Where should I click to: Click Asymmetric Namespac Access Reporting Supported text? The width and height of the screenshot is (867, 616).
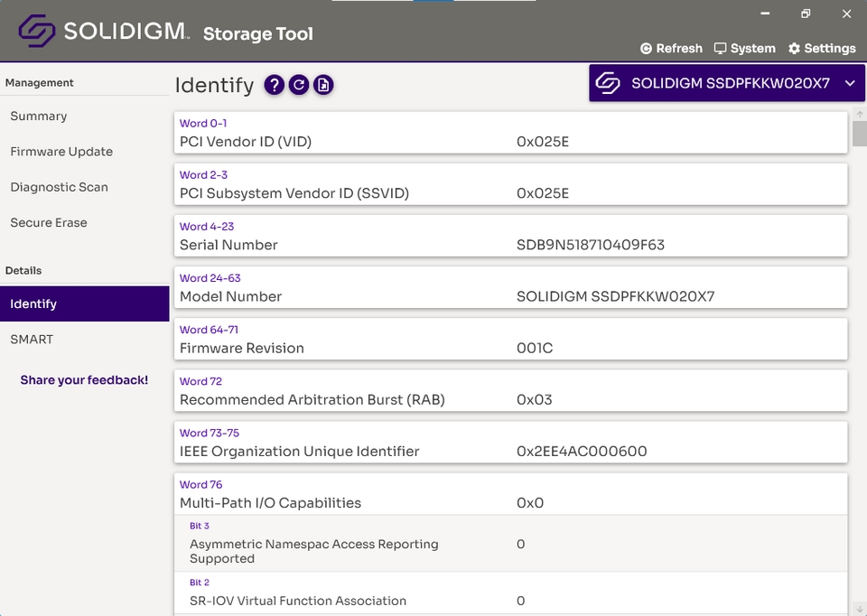pyautogui.click(x=314, y=551)
